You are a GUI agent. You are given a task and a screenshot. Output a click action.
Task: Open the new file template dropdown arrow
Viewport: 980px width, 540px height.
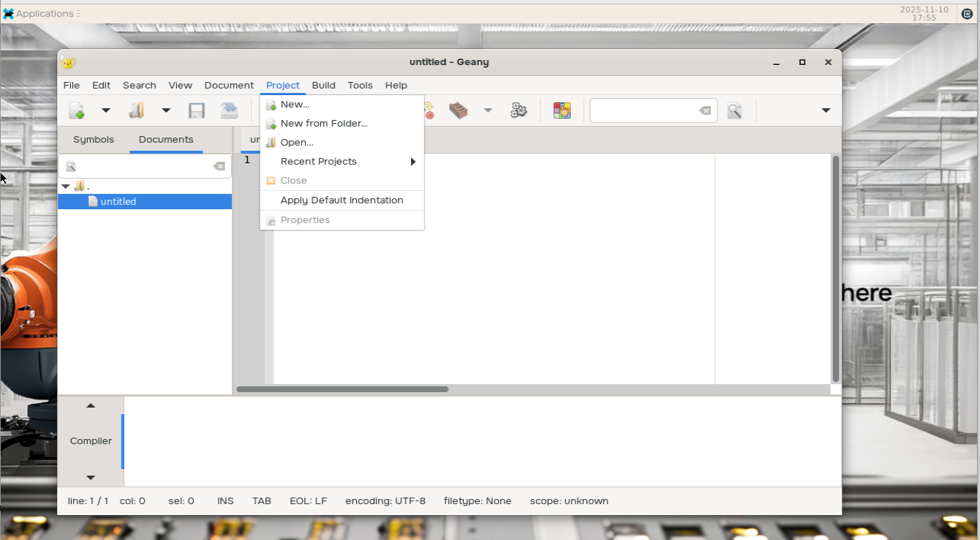105,110
